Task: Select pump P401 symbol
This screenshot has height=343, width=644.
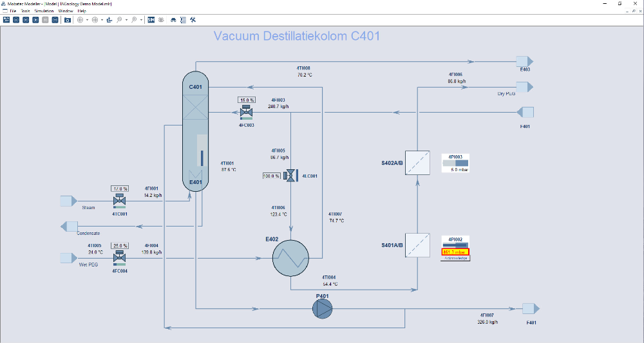Action: coord(323,308)
